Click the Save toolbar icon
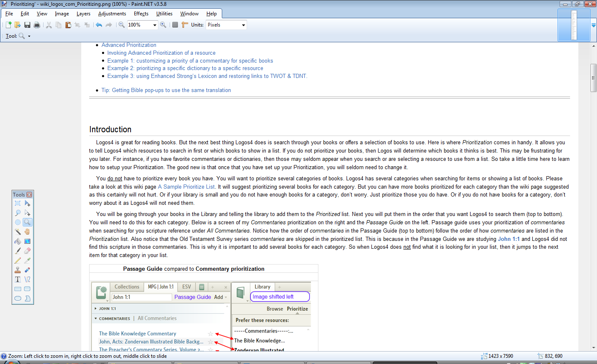The height and width of the screenshot is (364, 597). [27, 25]
